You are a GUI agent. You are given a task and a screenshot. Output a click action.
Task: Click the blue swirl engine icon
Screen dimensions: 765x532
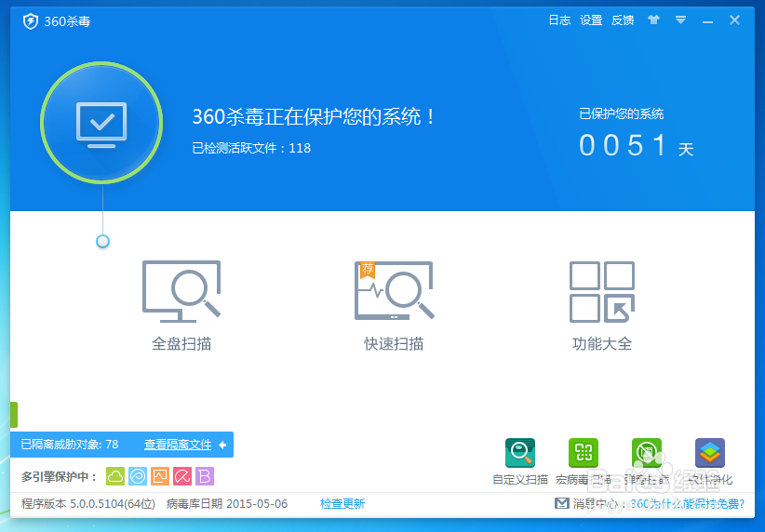[x=138, y=476]
